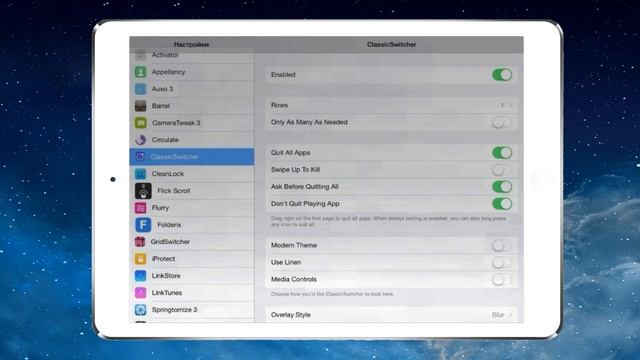Tap the CameraTweak 3 icon
The height and width of the screenshot is (360, 640).
pos(140,123)
